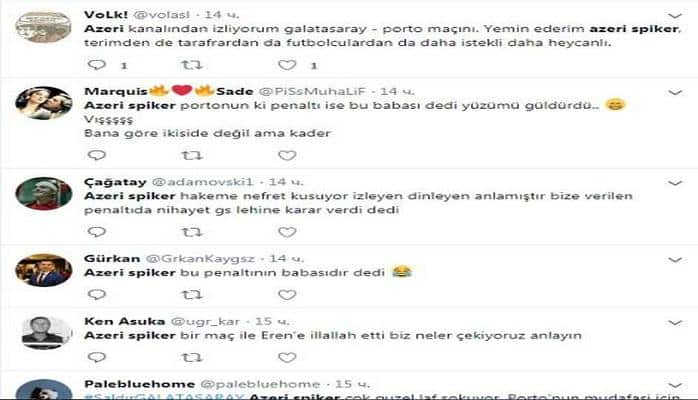Retweet Gürkan's penaltı tweet

[192, 295]
